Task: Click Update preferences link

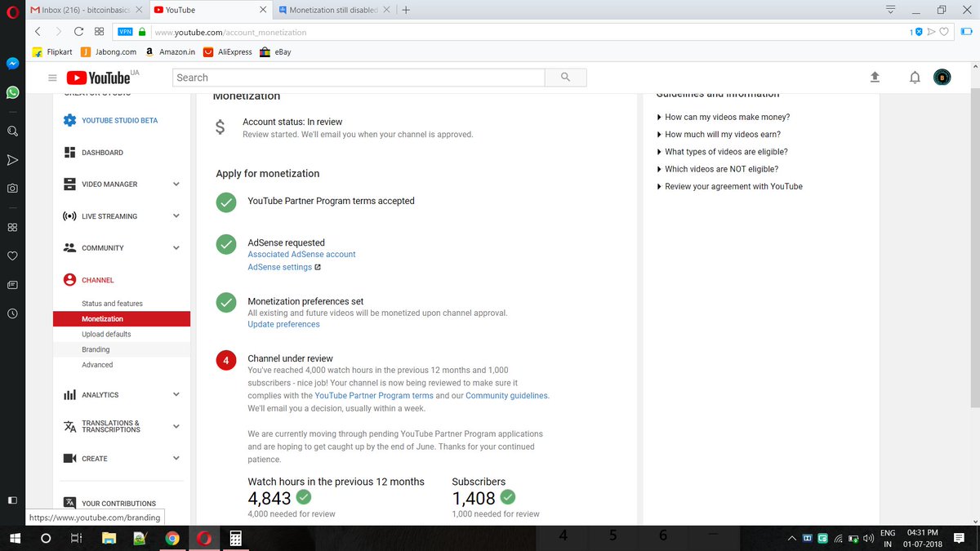Action: tap(283, 325)
